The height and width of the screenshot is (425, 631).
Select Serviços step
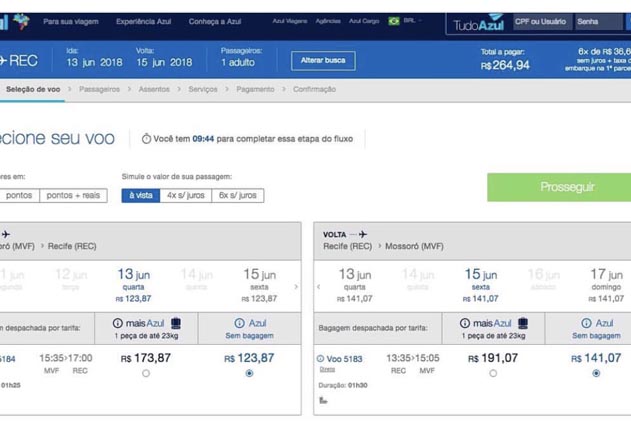(203, 89)
